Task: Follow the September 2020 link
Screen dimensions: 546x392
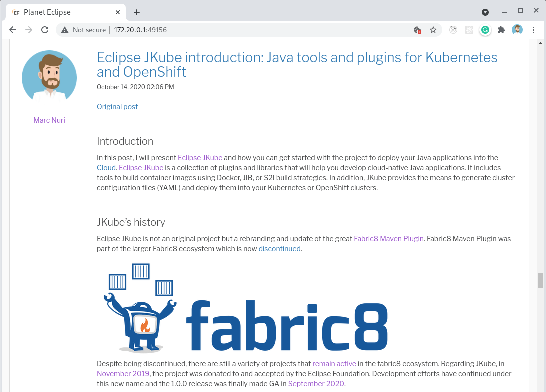Action: [x=316, y=384]
